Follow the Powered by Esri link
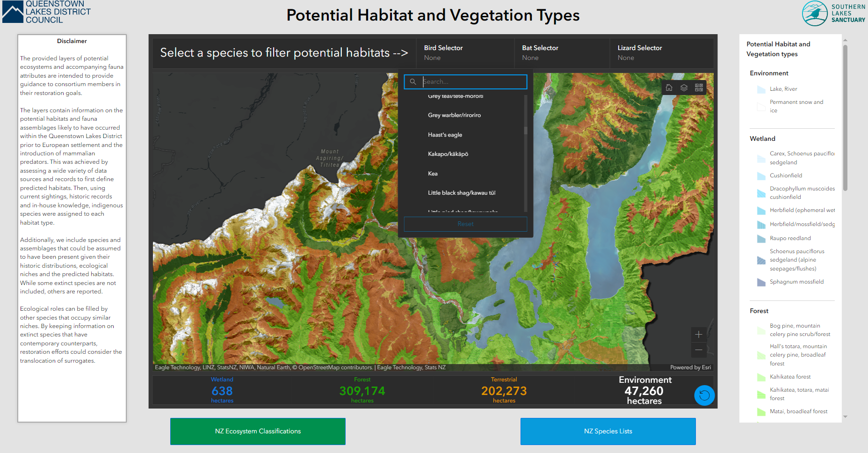868x453 pixels. click(690, 367)
